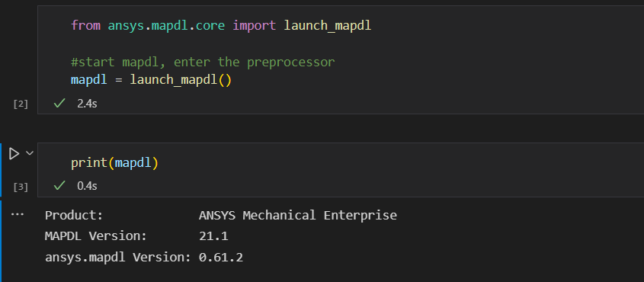Click the 'from' keyword in first cell
Screen dimensions: 644x282
tap(86, 25)
